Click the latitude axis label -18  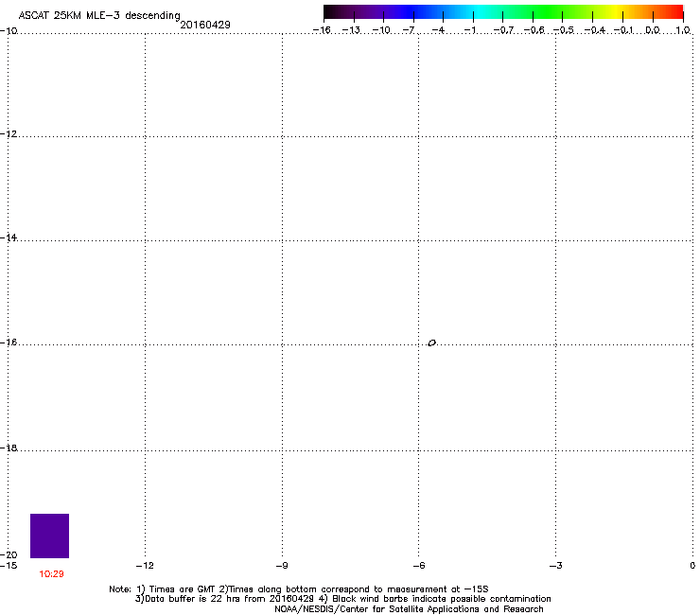tap(9, 448)
